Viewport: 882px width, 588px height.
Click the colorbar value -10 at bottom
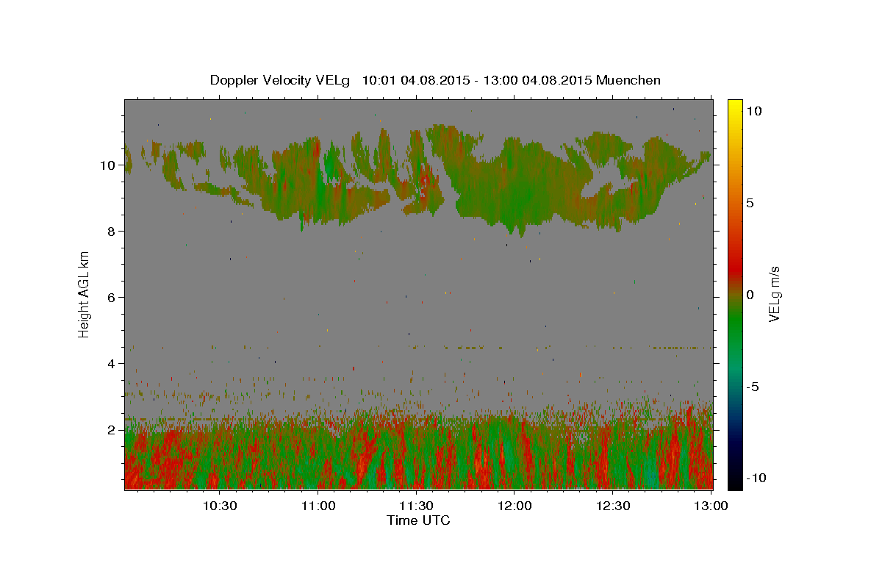tap(756, 478)
